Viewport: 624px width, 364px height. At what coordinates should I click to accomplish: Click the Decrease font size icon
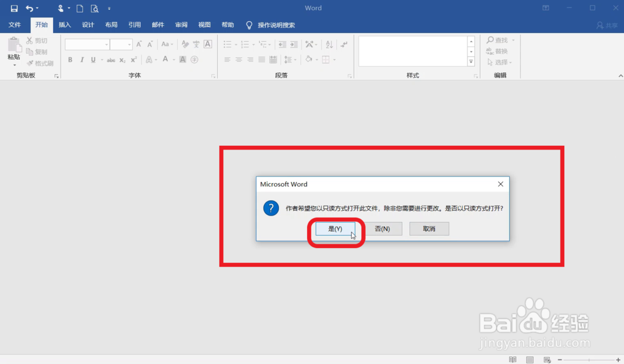tap(150, 44)
